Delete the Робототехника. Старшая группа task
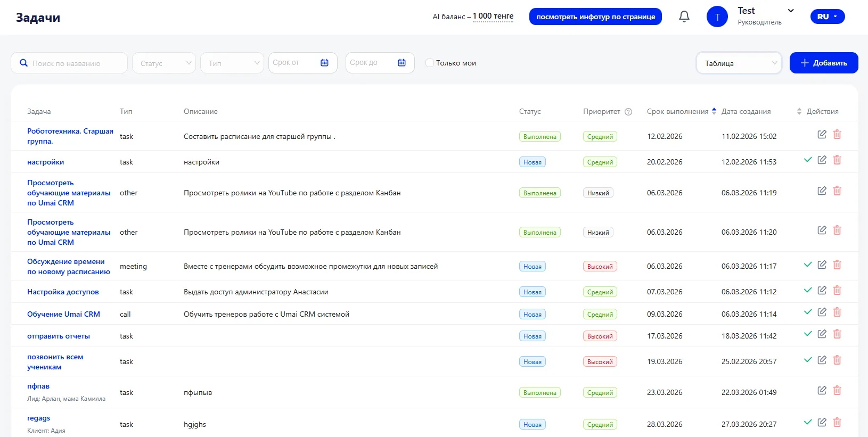The width and height of the screenshot is (868, 437). tap(837, 134)
